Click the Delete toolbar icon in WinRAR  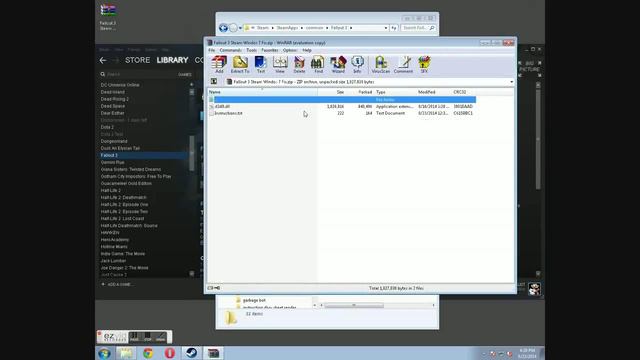tap(299, 64)
